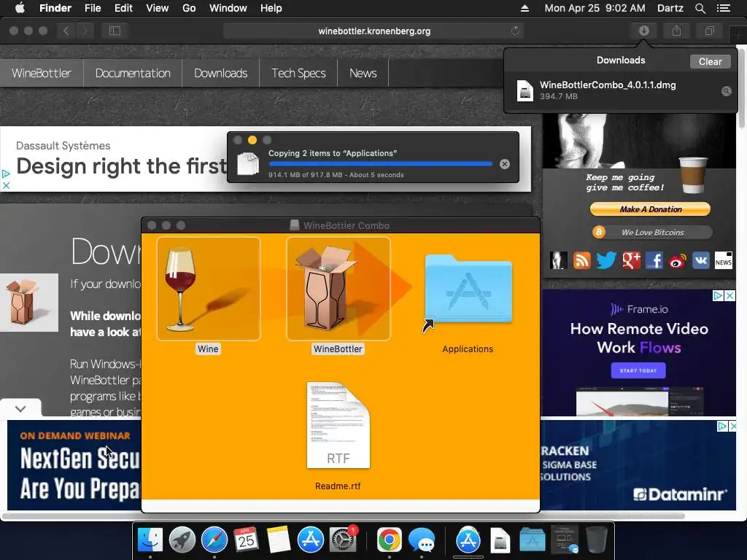
Task: Click the eject icon in menu bar
Action: (x=525, y=8)
